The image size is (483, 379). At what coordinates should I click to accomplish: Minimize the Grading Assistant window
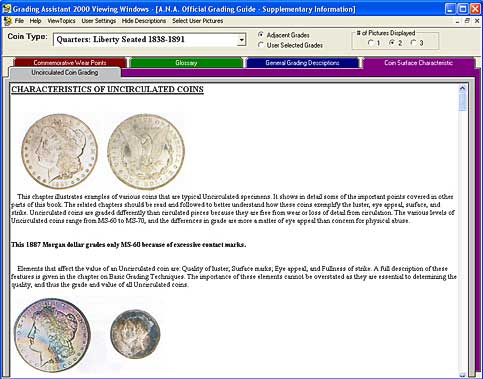point(450,9)
